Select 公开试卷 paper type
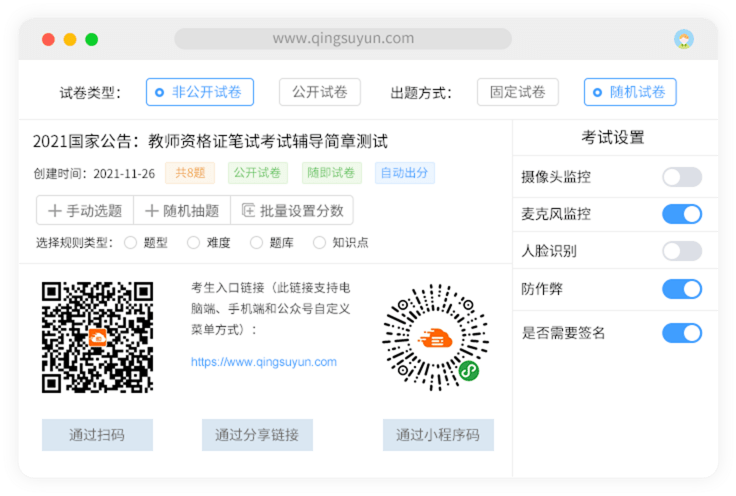This screenshot has width=736, height=496. pos(320,92)
